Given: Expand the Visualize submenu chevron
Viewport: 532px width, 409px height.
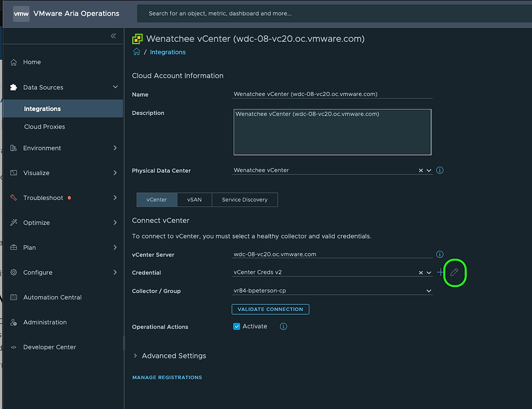Looking at the screenshot, I should point(115,173).
